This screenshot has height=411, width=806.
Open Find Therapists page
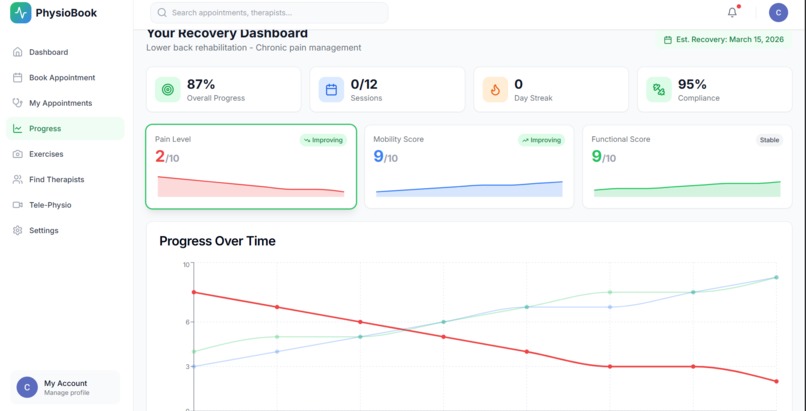[x=65, y=179]
